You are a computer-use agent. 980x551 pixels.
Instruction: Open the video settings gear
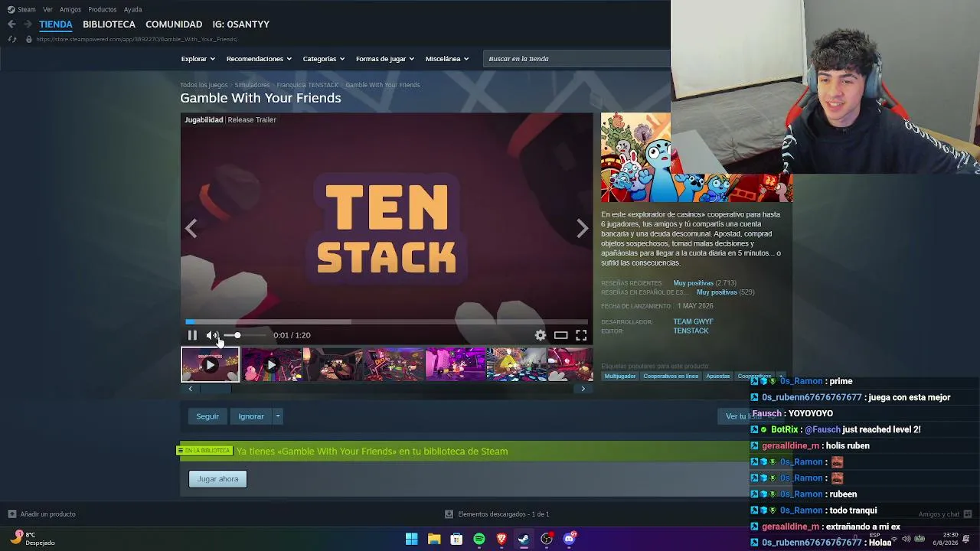[x=541, y=335]
